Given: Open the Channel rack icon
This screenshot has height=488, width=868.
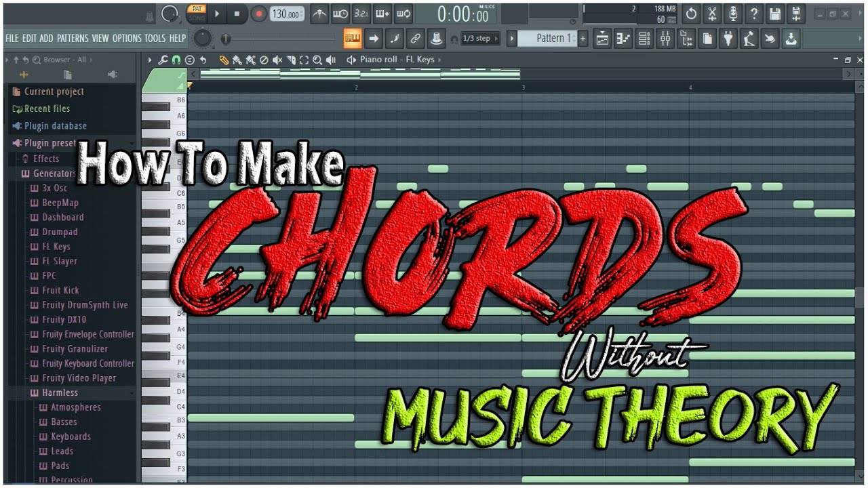Looking at the screenshot, I should coord(644,39).
